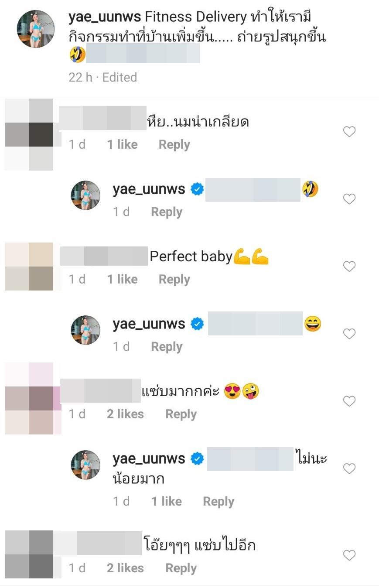379x588 pixels.
Task: Open yae_uunws profile from caption username
Action: 105,17
